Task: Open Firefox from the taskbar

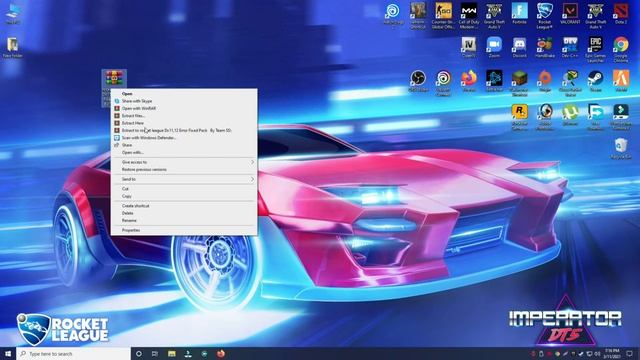Action: pos(221,353)
